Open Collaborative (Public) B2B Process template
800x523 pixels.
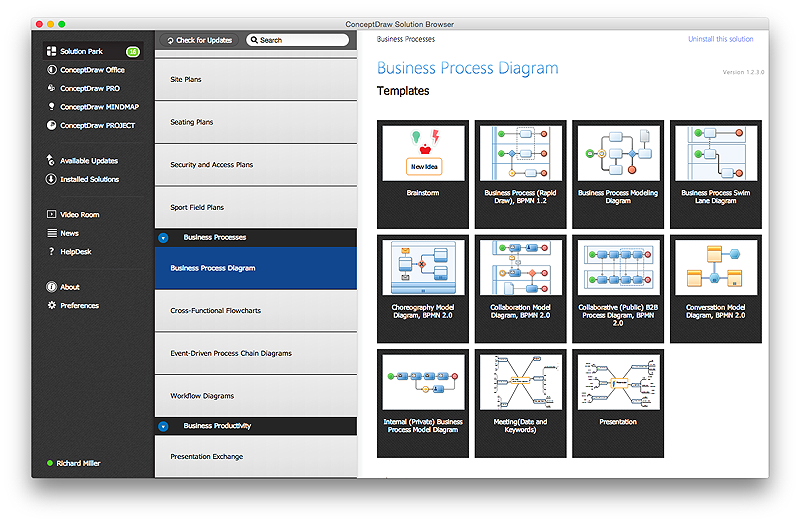pyautogui.click(x=618, y=289)
